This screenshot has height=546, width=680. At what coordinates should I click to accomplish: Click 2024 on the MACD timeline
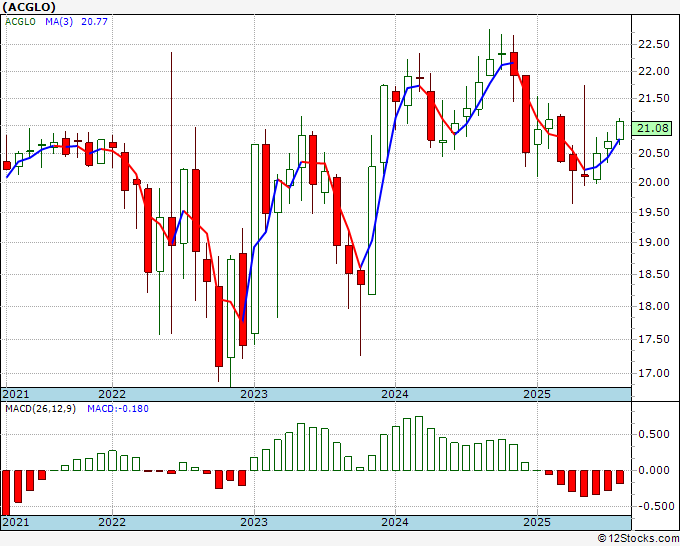(395, 522)
